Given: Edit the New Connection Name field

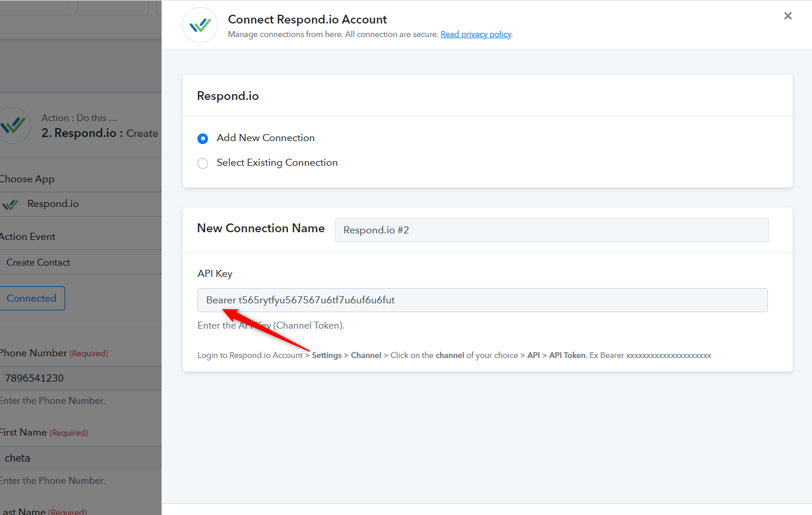Looking at the screenshot, I should [x=552, y=230].
